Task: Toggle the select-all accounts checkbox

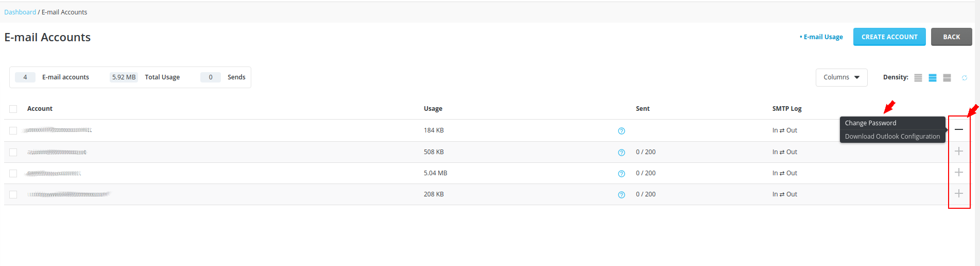Action: point(13,109)
